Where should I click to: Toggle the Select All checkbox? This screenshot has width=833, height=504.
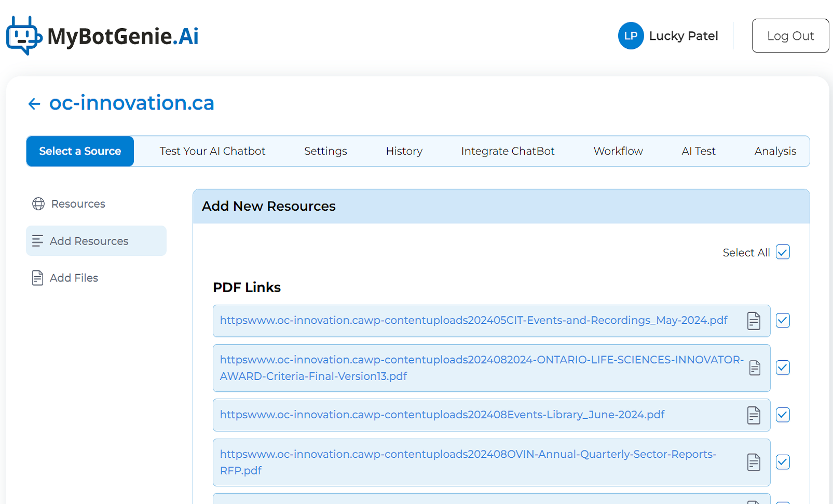(x=783, y=252)
